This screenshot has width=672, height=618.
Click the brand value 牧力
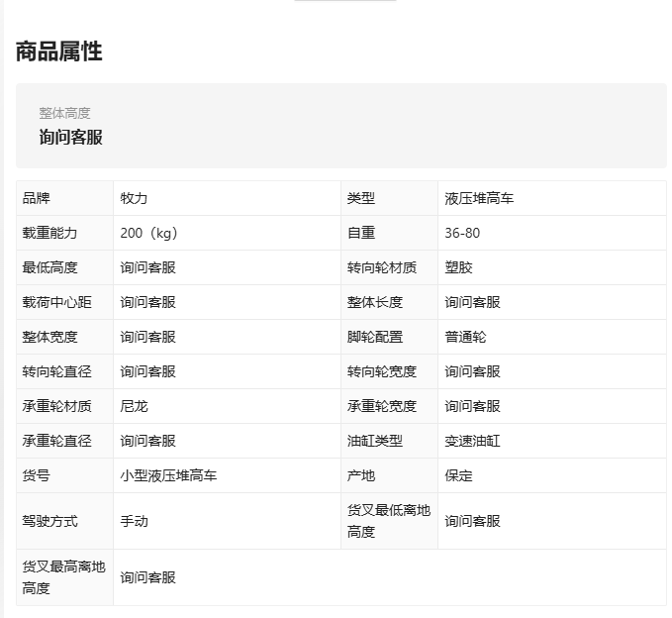tap(134, 198)
